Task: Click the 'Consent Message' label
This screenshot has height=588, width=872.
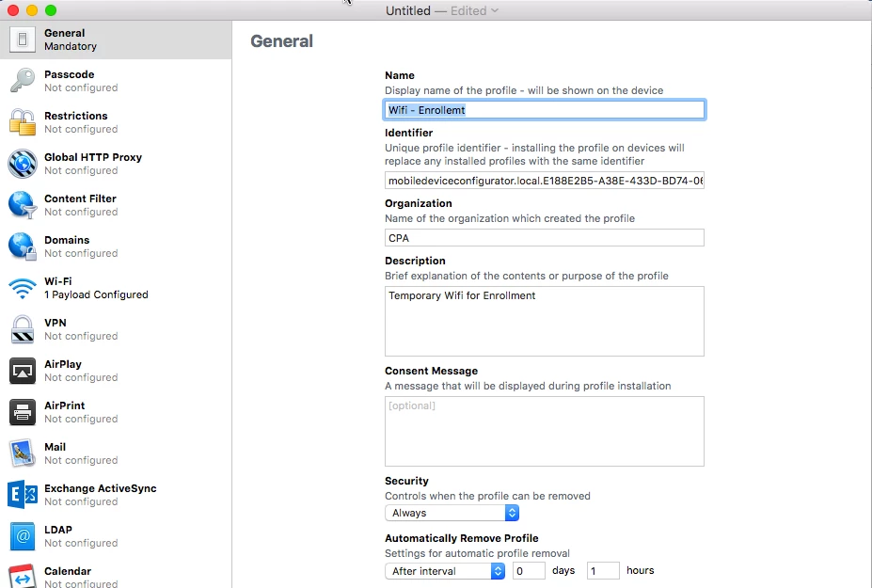Action: click(431, 371)
